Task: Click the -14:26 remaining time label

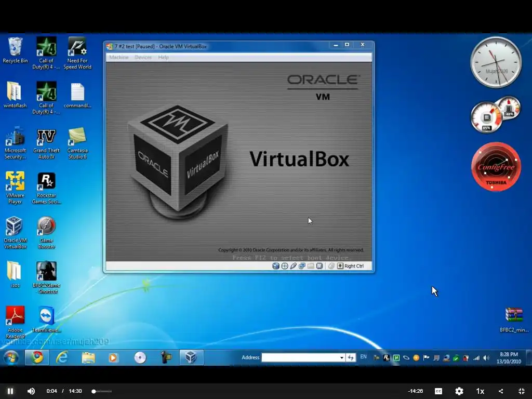Action: pos(416,391)
